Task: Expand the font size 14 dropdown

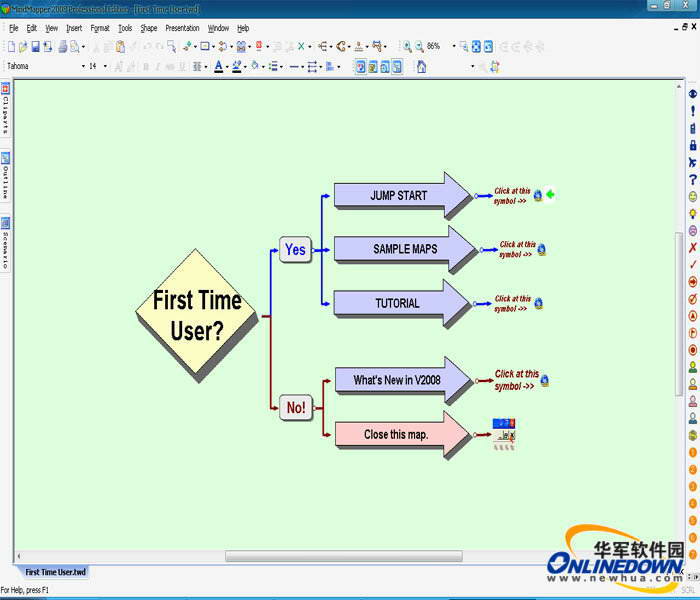Action: [x=105, y=67]
